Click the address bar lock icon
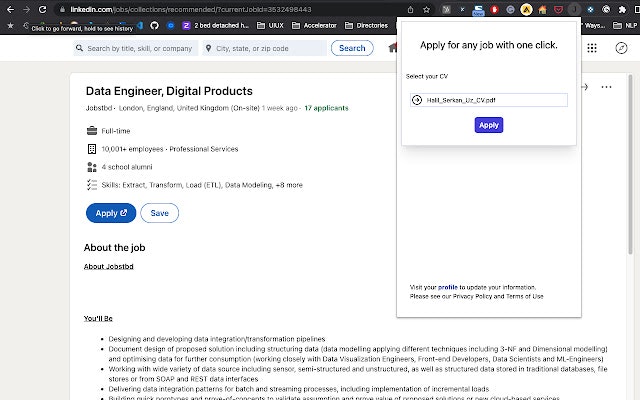The height and width of the screenshot is (400, 640). [x=62, y=9]
